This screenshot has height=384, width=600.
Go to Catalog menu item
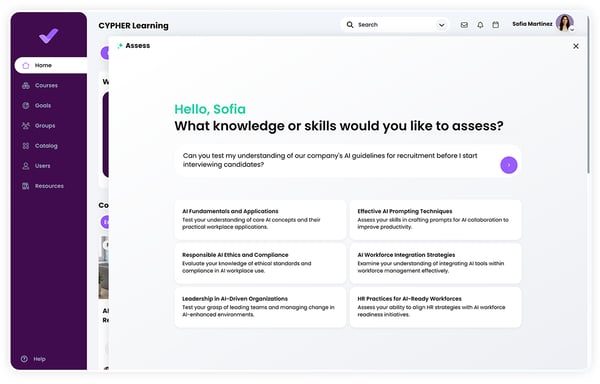point(46,146)
